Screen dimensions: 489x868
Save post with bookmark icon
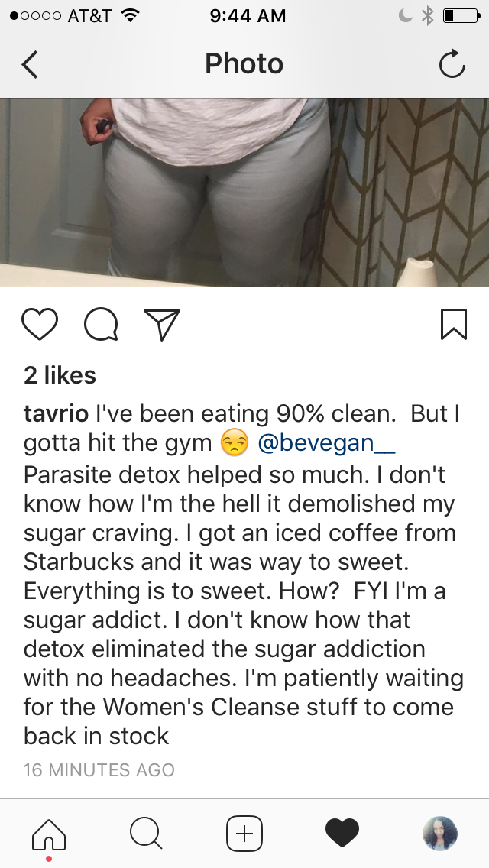point(454,324)
